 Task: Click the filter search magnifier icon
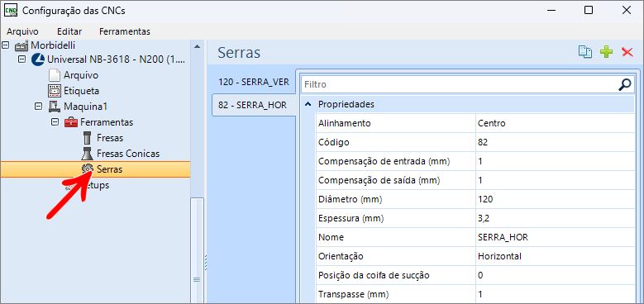click(x=624, y=84)
